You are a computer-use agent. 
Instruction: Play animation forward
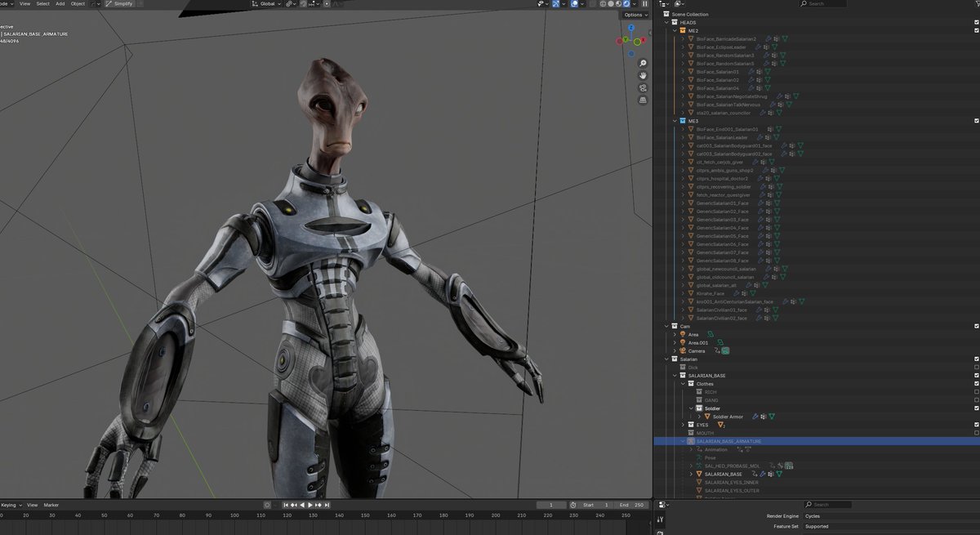pos(312,505)
